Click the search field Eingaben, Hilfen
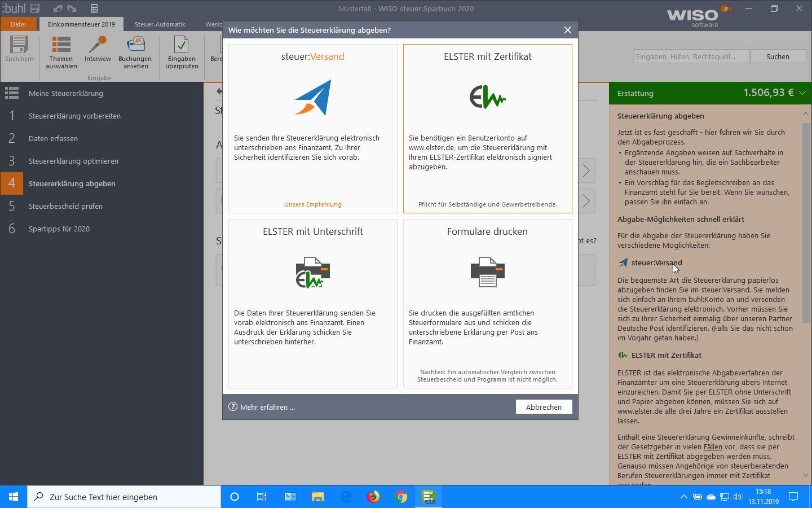The width and height of the screenshot is (812, 508). (691, 56)
